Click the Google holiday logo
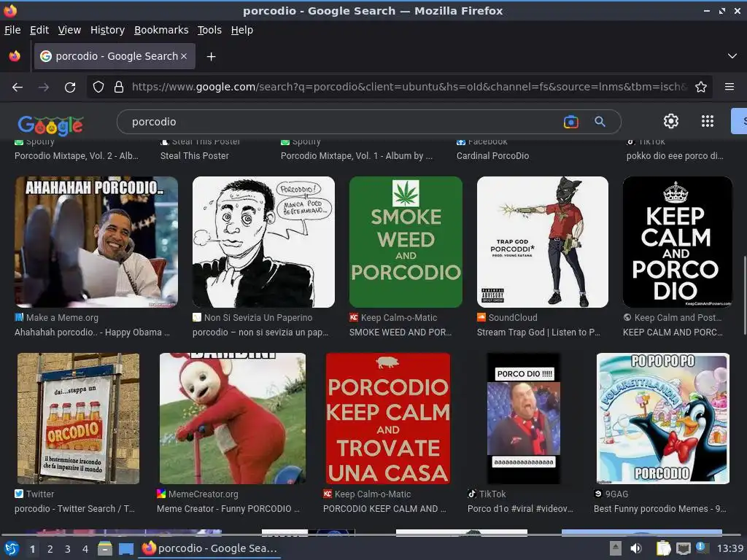Image resolution: width=747 pixels, height=560 pixels. pyautogui.click(x=50, y=125)
